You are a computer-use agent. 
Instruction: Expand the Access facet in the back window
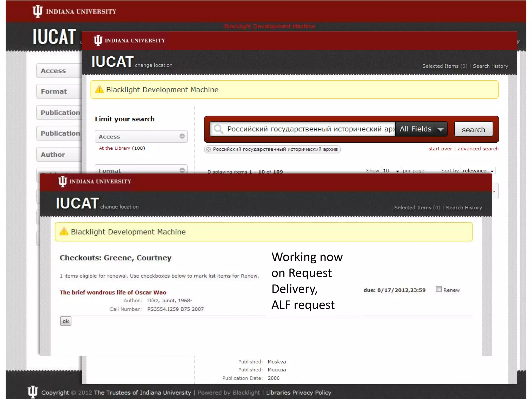(x=59, y=71)
